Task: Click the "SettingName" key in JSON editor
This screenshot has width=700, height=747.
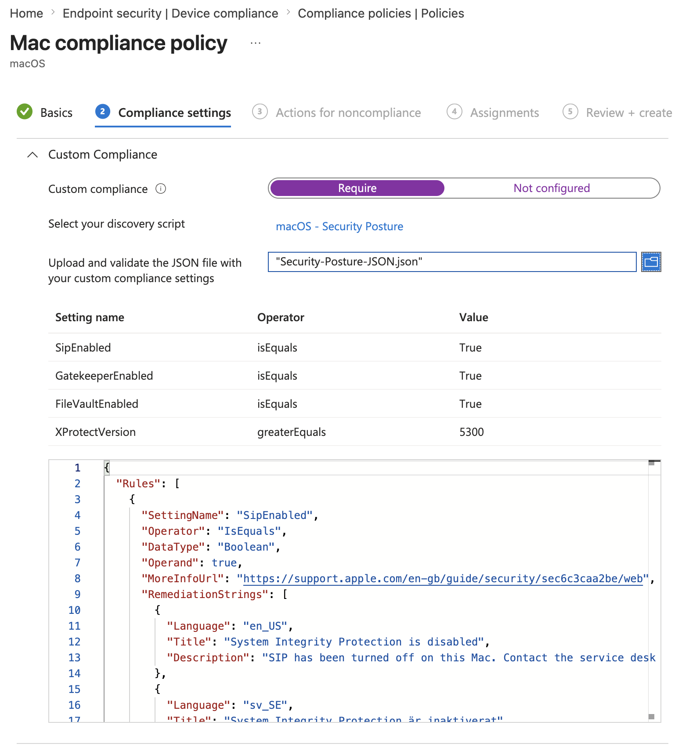Action: [183, 515]
